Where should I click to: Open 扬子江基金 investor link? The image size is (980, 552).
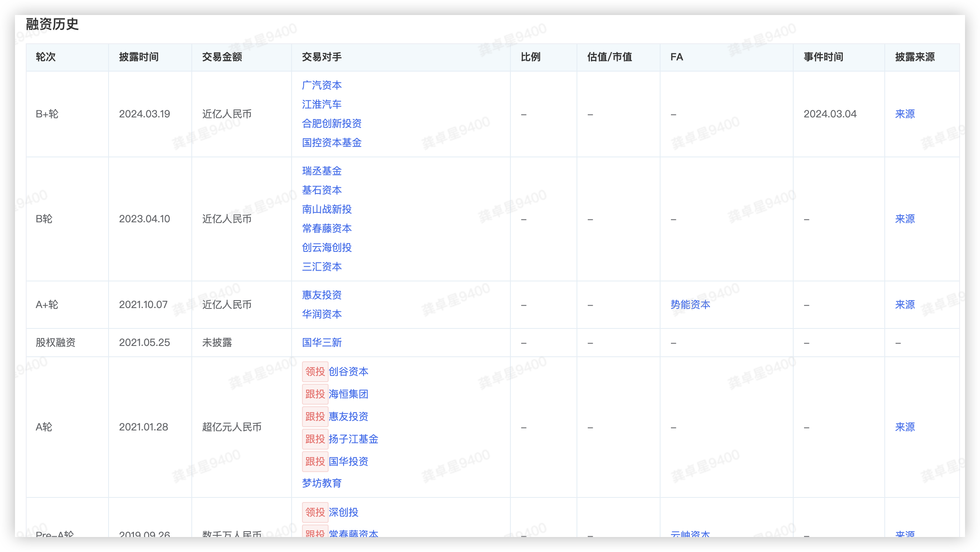pyautogui.click(x=353, y=439)
